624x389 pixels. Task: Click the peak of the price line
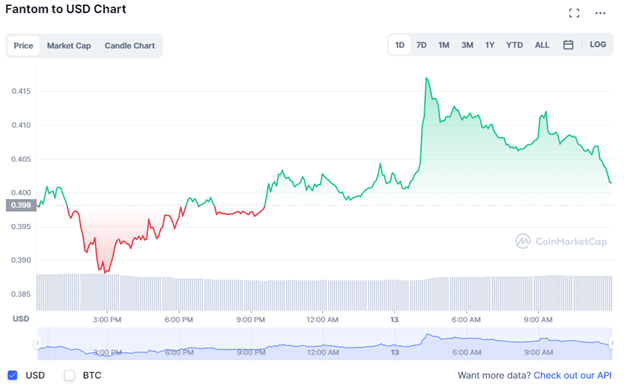427,78
